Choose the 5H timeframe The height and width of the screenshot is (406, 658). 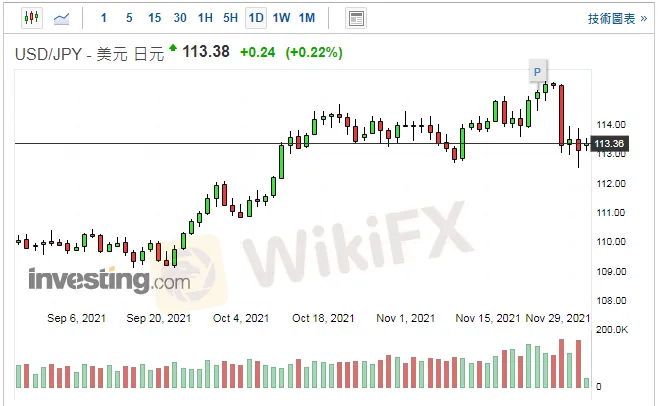pyautogui.click(x=230, y=18)
